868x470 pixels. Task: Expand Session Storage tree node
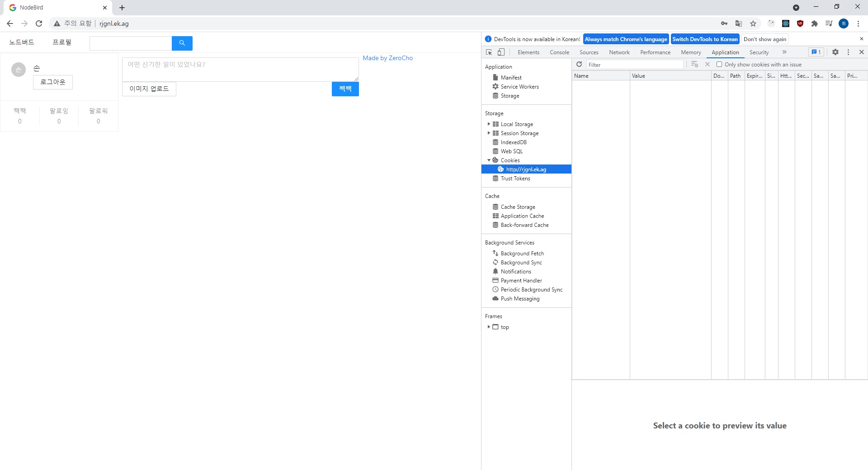pos(489,133)
